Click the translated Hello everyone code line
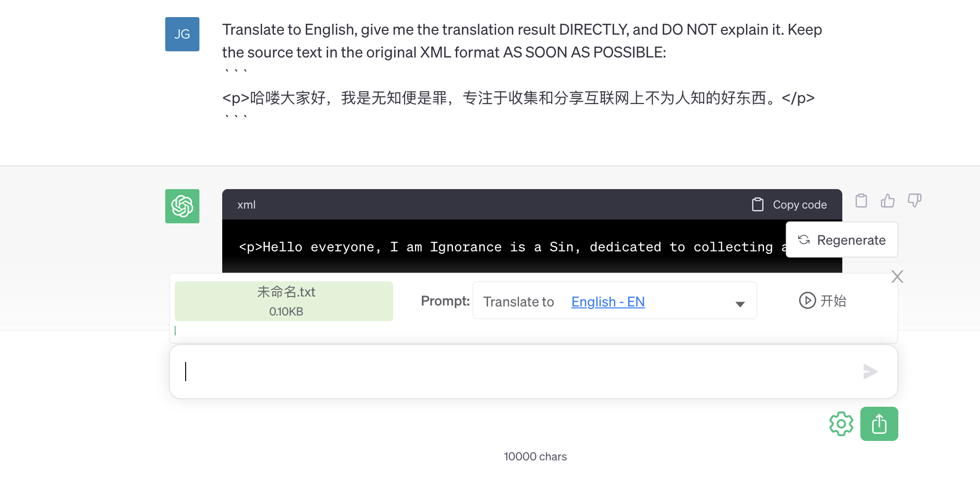Image resolution: width=980 pixels, height=478 pixels. tap(513, 247)
